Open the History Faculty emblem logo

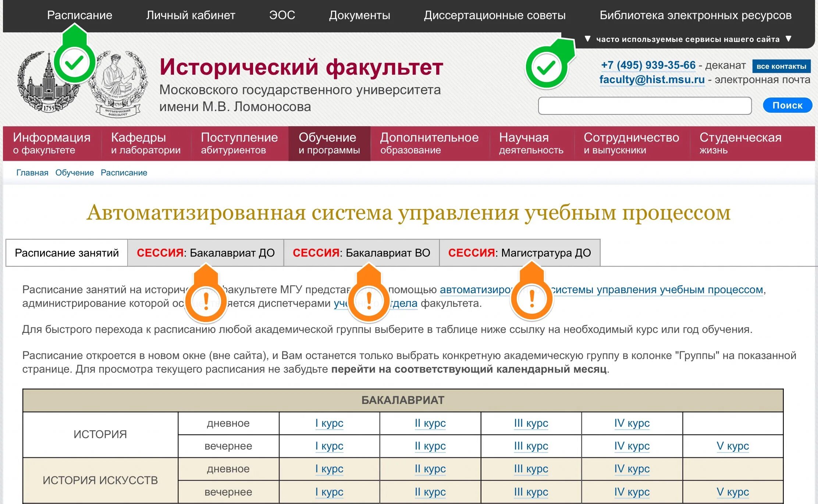(118, 85)
